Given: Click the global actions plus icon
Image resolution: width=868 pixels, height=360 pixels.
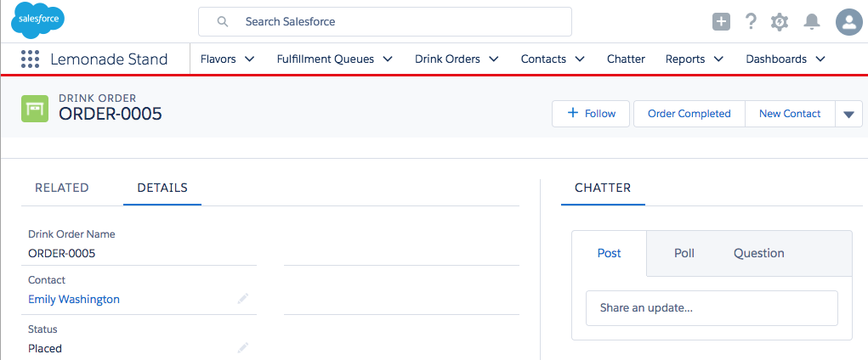Looking at the screenshot, I should click(x=721, y=22).
